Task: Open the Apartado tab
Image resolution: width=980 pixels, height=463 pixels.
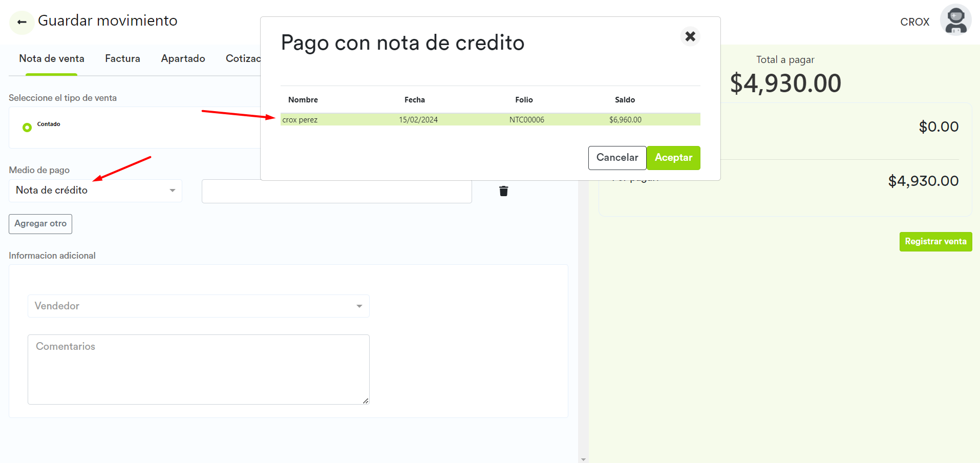Action: (183, 59)
